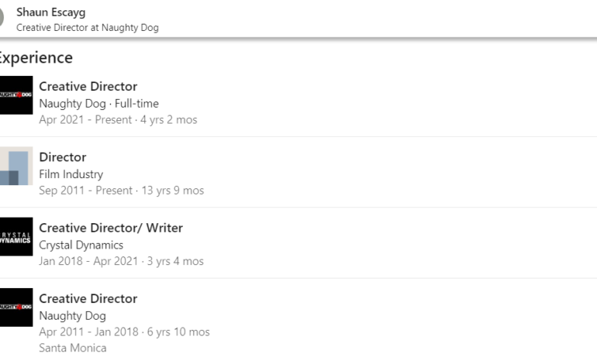Click the Naughty Dog logo for the 2011–2018 role
The width and height of the screenshot is (597, 364).
click(x=16, y=307)
